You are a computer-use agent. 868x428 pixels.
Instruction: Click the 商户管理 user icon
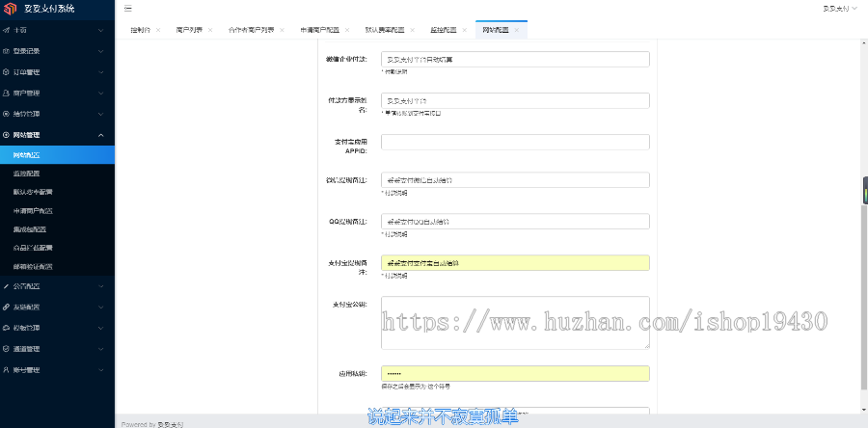(6, 93)
